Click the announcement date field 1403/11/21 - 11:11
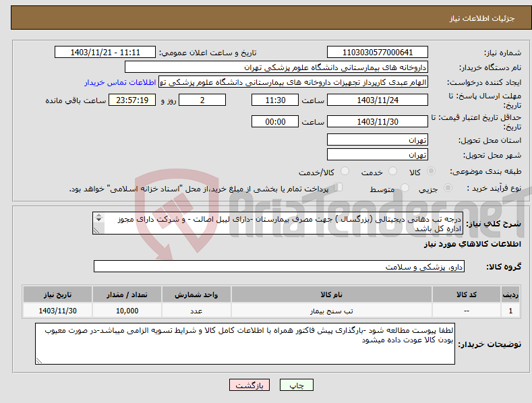 pyautogui.click(x=105, y=53)
